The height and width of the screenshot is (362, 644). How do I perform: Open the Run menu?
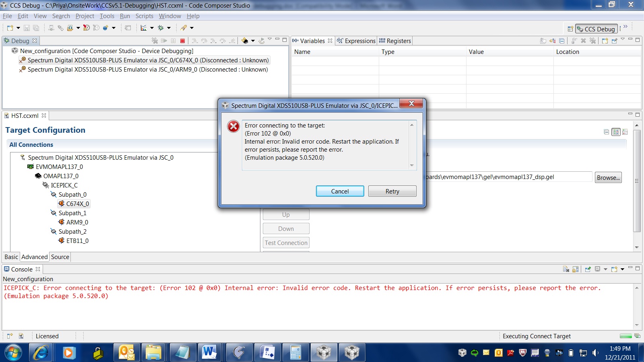pyautogui.click(x=125, y=16)
